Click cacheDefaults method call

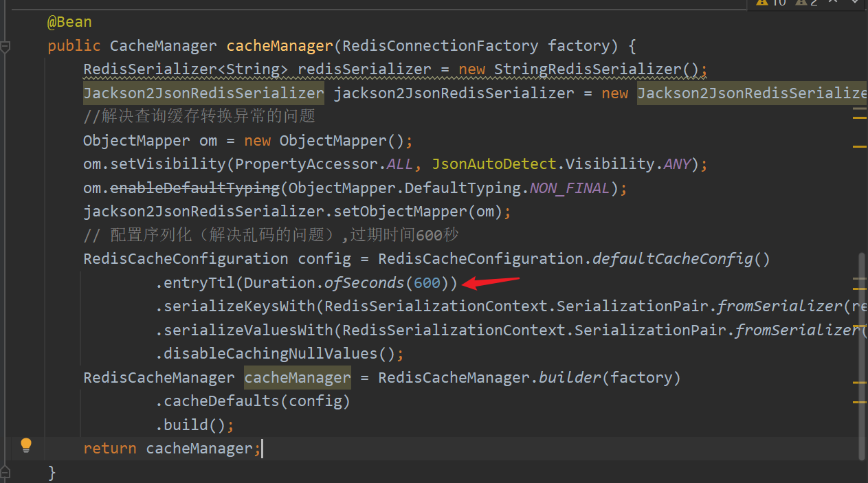click(221, 401)
